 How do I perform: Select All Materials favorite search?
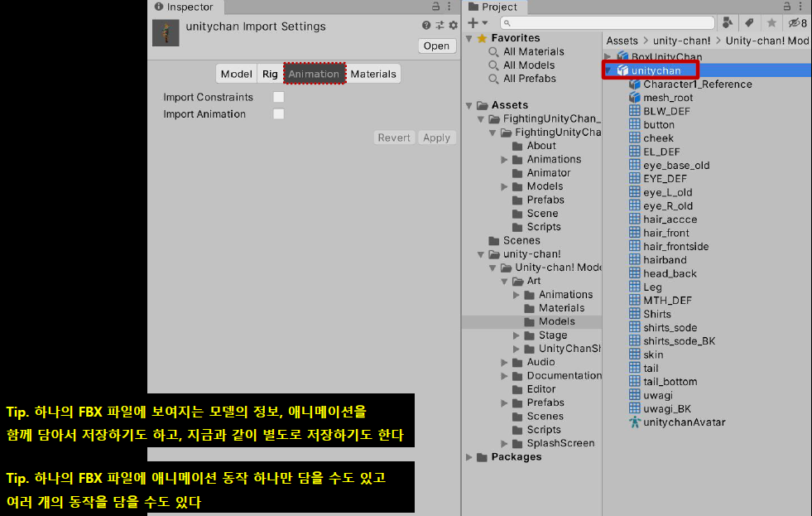[533, 52]
